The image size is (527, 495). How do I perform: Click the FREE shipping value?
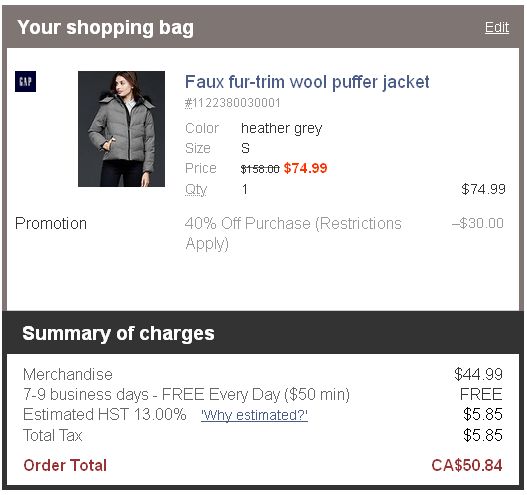pyautogui.click(x=481, y=394)
